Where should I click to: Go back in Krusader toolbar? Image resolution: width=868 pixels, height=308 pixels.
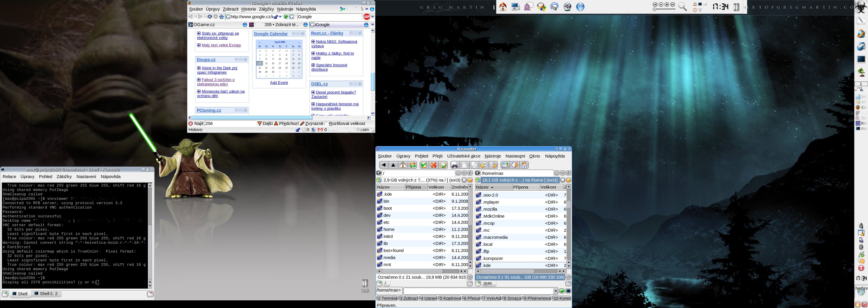coord(384,165)
